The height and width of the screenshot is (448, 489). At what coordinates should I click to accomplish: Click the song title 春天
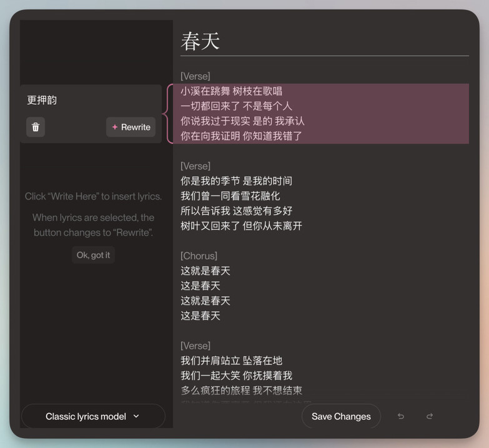pyautogui.click(x=200, y=41)
